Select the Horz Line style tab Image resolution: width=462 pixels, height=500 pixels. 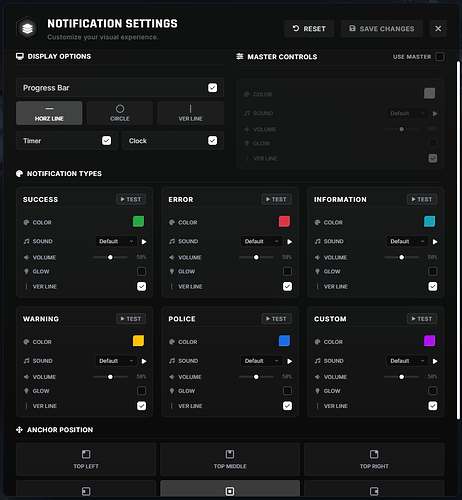(x=49, y=113)
